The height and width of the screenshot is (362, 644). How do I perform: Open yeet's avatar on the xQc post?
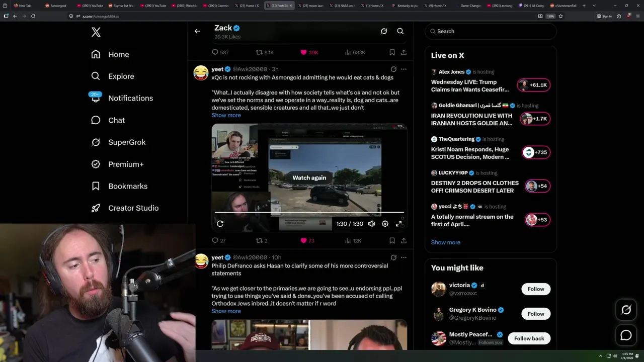[x=201, y=73]
